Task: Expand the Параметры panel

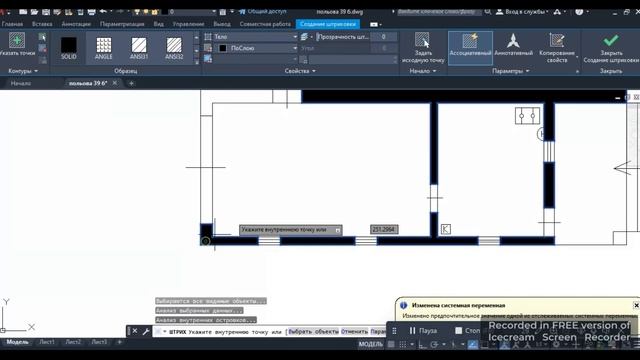Action: 511,71
